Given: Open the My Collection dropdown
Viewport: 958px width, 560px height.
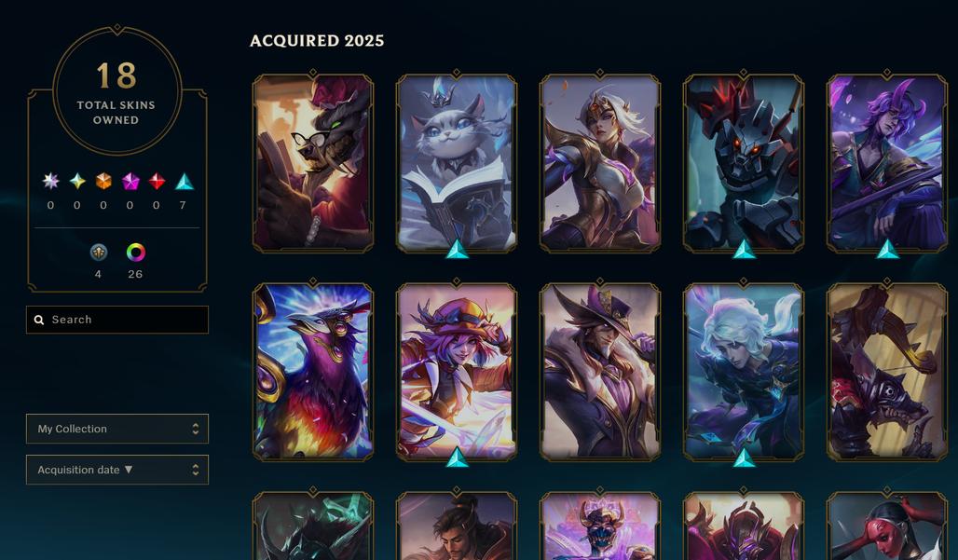Looking at the screenshot, I should 117,429.
